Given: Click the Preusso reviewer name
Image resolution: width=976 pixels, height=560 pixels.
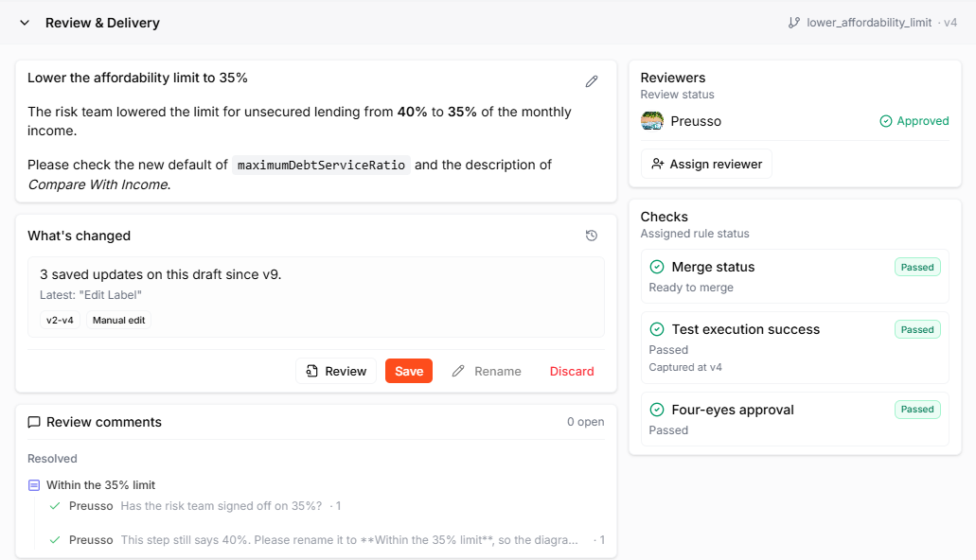Looking at the screenshot, I should (696, 121).
